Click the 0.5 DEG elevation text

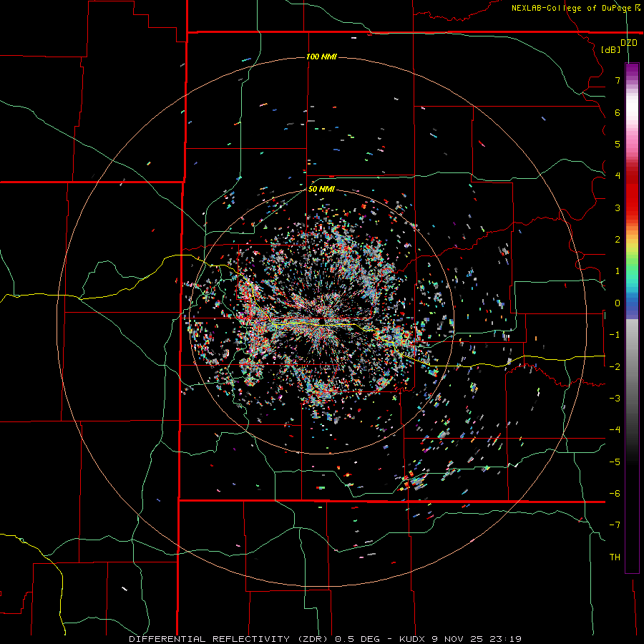[357, 639]
